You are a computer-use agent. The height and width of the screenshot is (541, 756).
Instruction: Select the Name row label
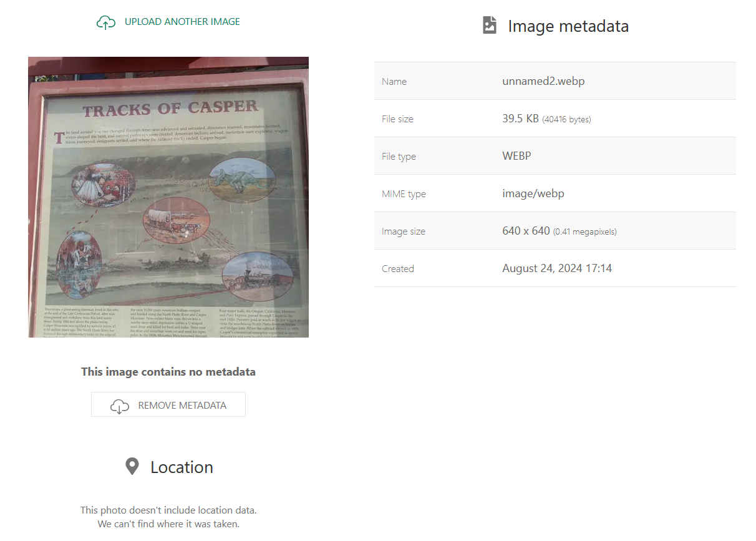pos(394,82)
